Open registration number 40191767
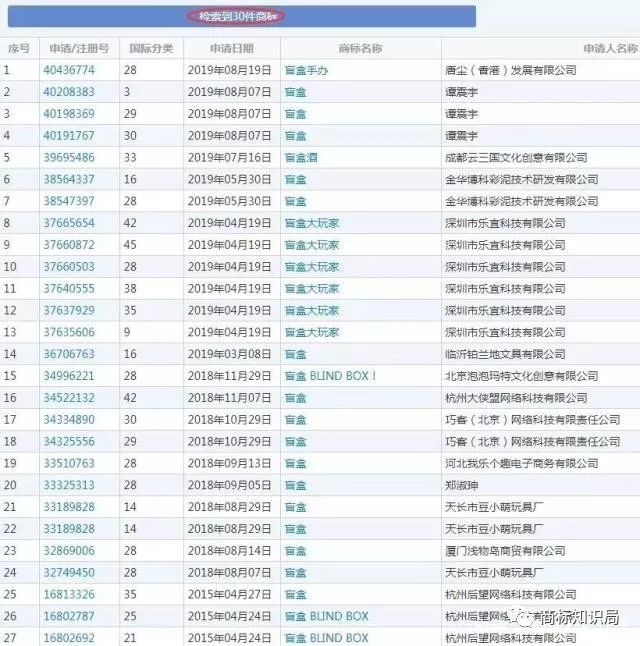 69,136
